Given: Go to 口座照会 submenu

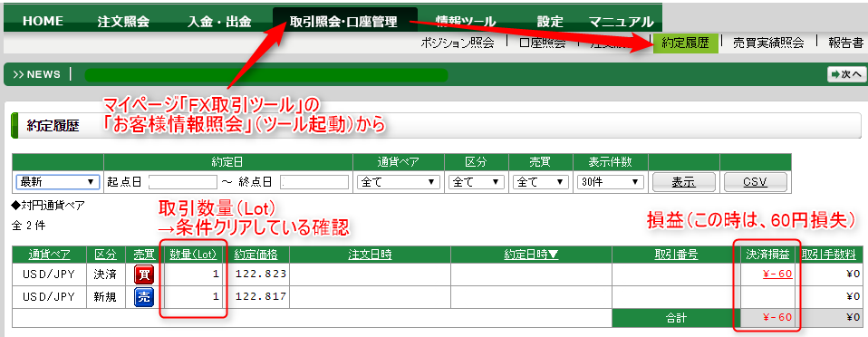Looking at the screenshot, I should [543, 43].
